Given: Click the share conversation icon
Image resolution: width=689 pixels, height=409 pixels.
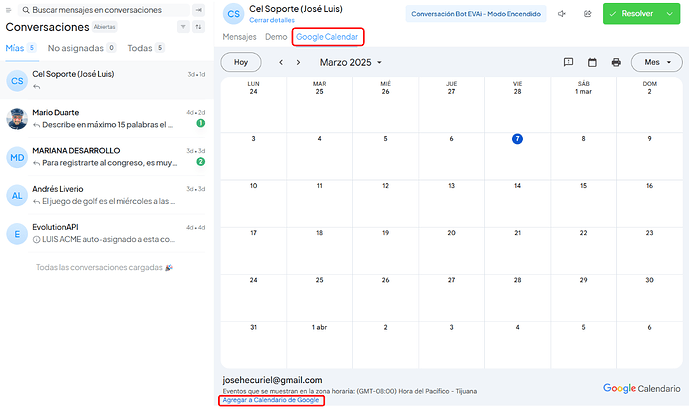Looking at the screenshot, I should 587,14.
